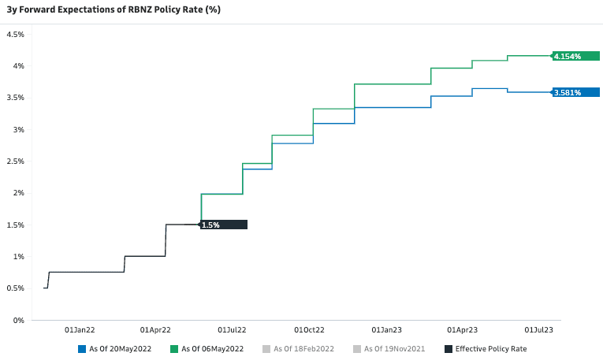Select the 01Oct22 x-axis date label

[310, 330]
